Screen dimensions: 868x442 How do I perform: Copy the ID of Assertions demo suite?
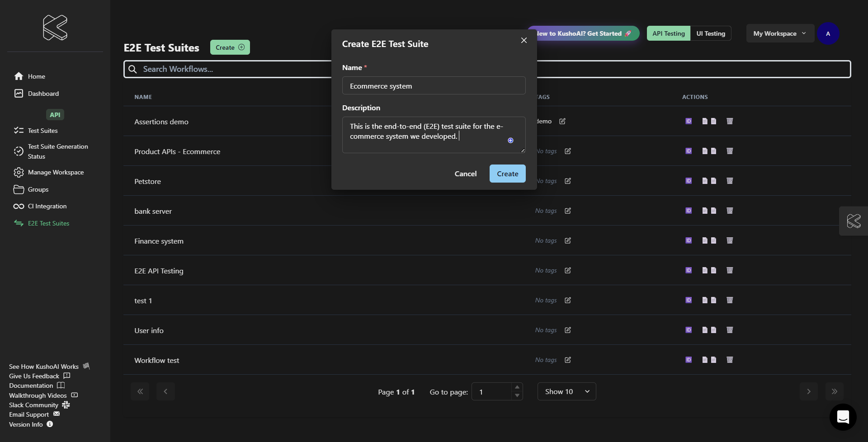pos(689,121)
